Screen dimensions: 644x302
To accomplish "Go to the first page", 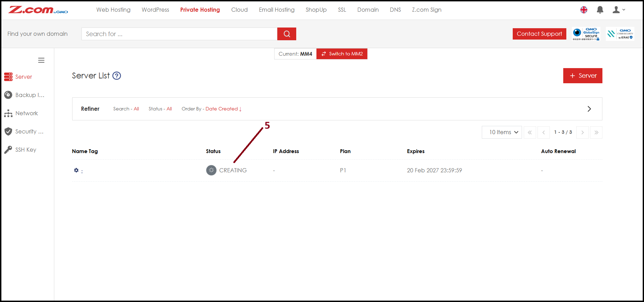I will pyautogui.click(x=530, y=132).
